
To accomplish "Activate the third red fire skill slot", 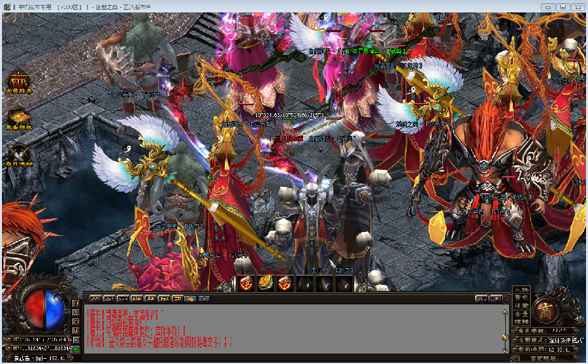I will coord(284,283).
